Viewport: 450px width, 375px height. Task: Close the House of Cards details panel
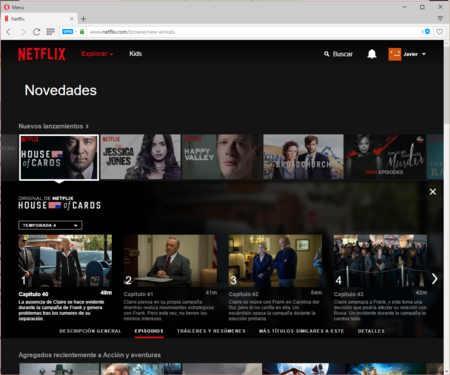(433, 192)
